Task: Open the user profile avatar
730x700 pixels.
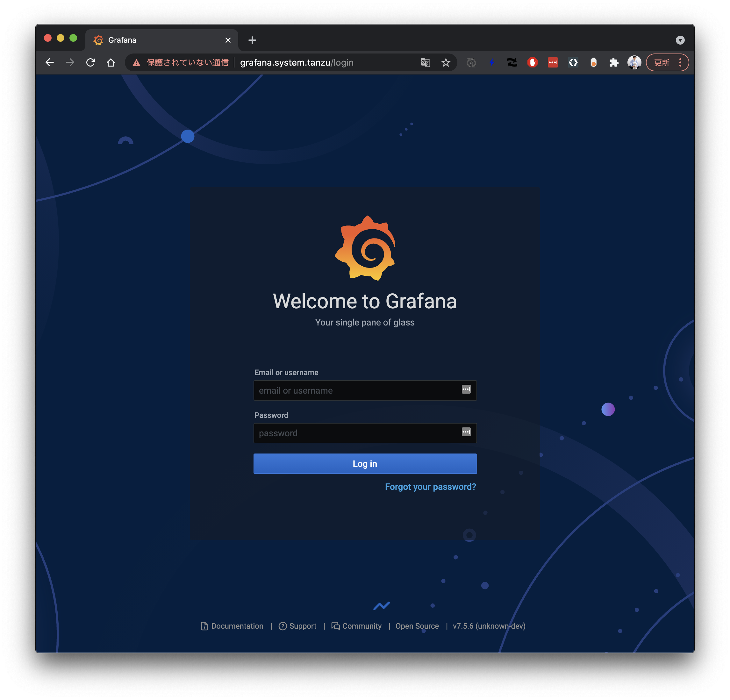Action: pos(634,62)
